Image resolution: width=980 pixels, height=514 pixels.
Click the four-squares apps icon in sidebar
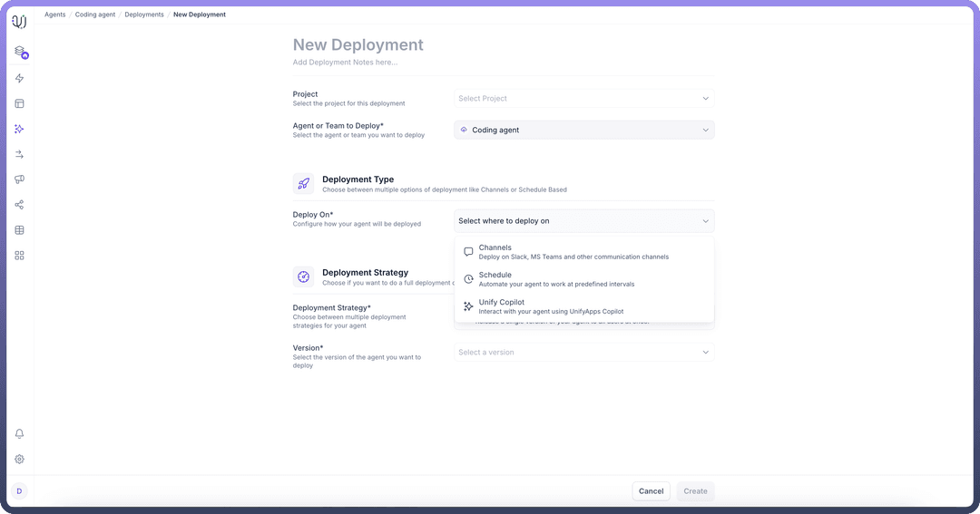[x=19, y=256]
